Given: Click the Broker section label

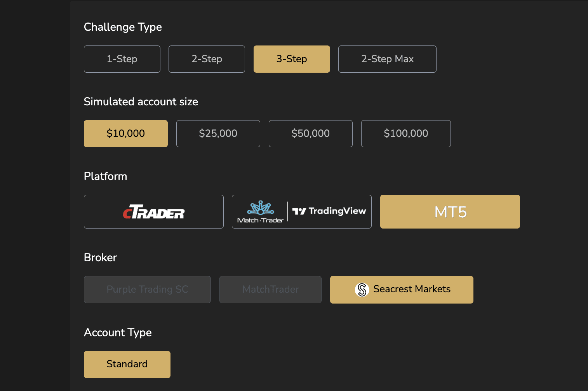Looking at the screenshot, I should click(100, 258).
